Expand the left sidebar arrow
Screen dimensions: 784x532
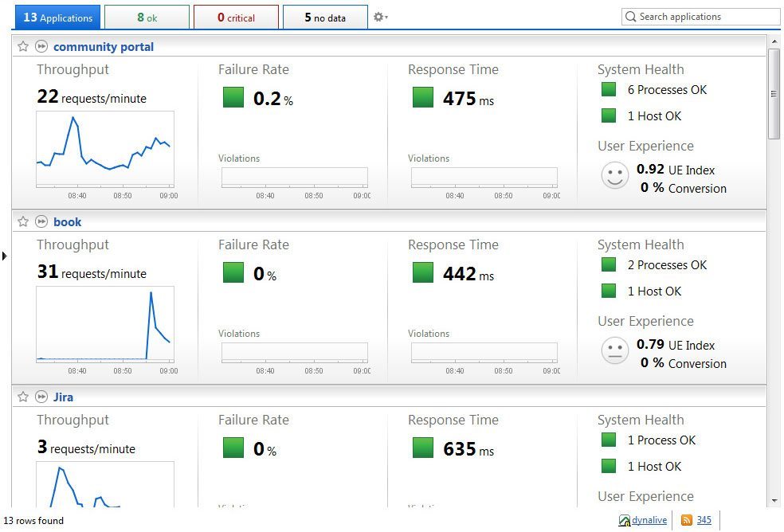[5, 256]
